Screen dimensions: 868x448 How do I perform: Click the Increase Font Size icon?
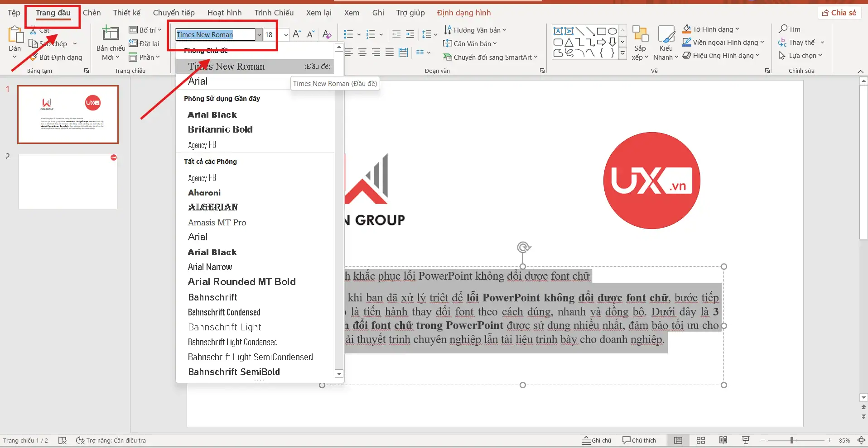pos(297,34)
